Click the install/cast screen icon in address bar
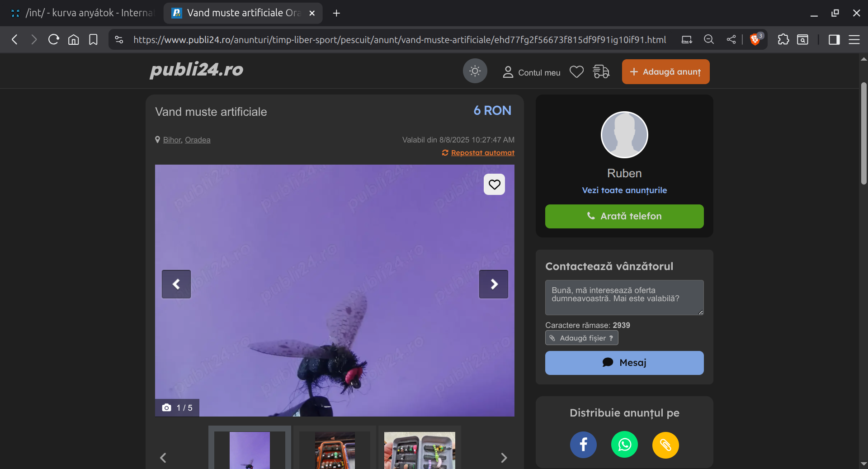The height and width of the screenshot is (469, 868). pos(687,40)
